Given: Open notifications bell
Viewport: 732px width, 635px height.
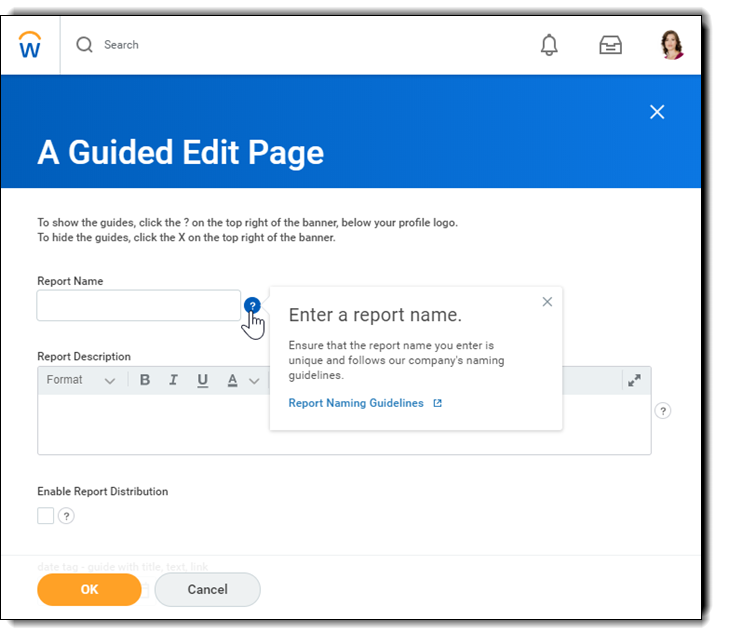Looking at the screenshot, I should coord(549,45).
